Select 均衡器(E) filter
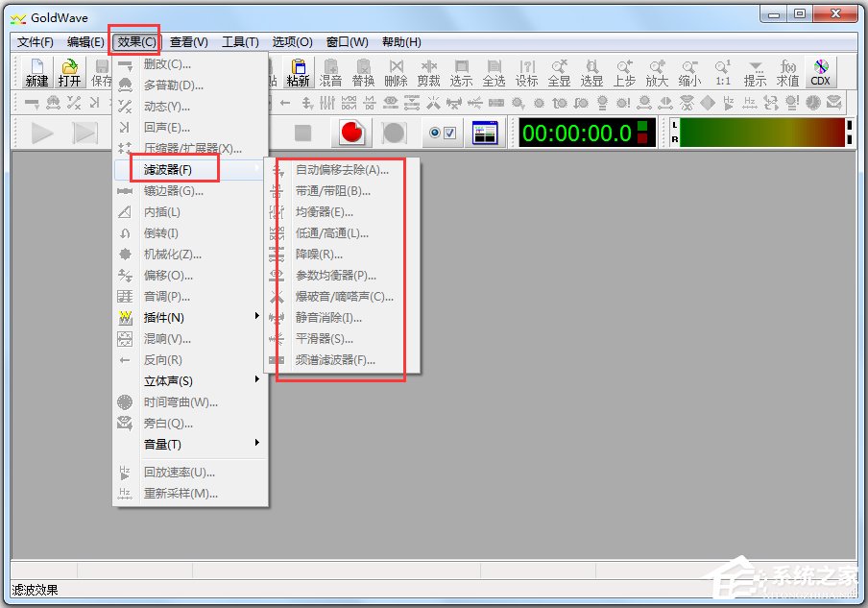 342,212
